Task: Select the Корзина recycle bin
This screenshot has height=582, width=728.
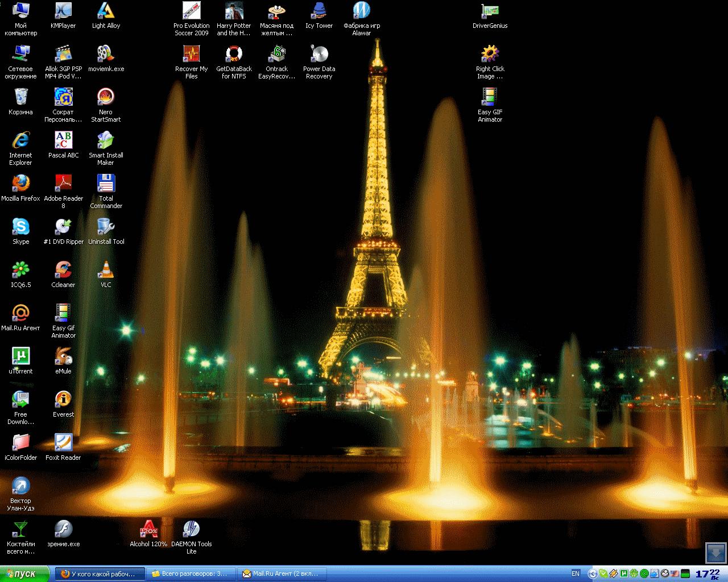Action: point(20,97)
